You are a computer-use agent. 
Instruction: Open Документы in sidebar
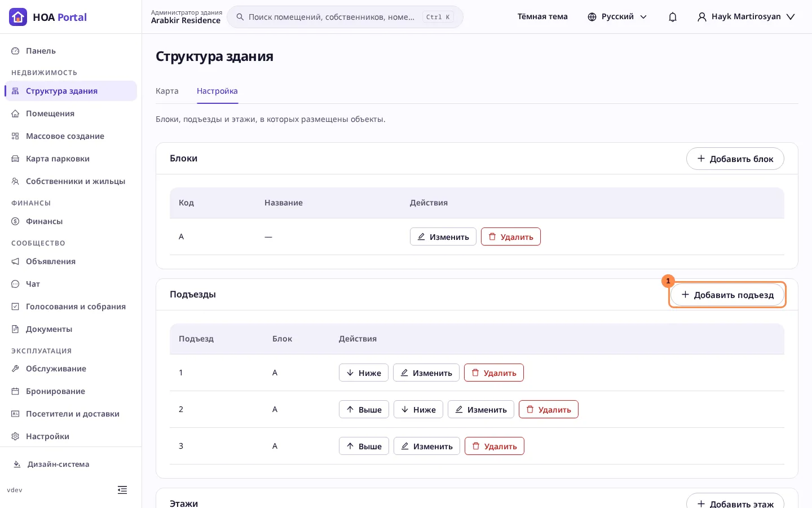coord(70,329)
